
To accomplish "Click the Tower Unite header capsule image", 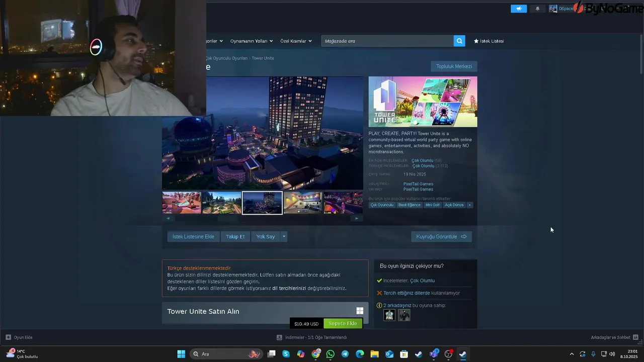I will click(x=423, y=102).
